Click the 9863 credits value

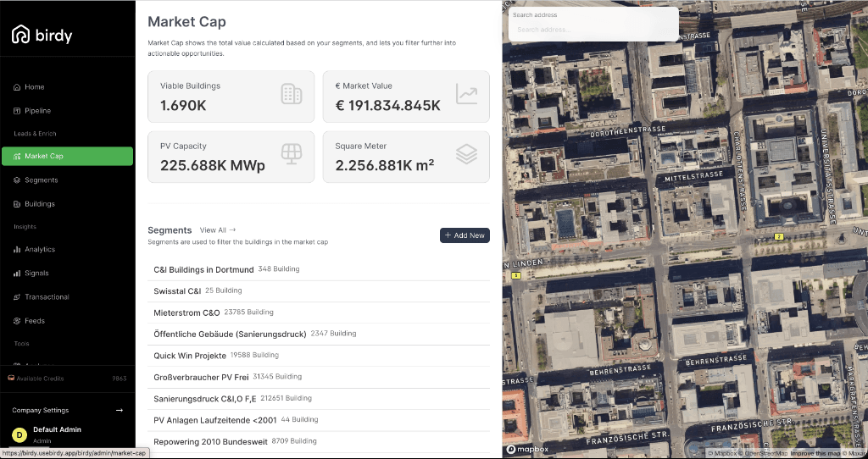point(119,379)
